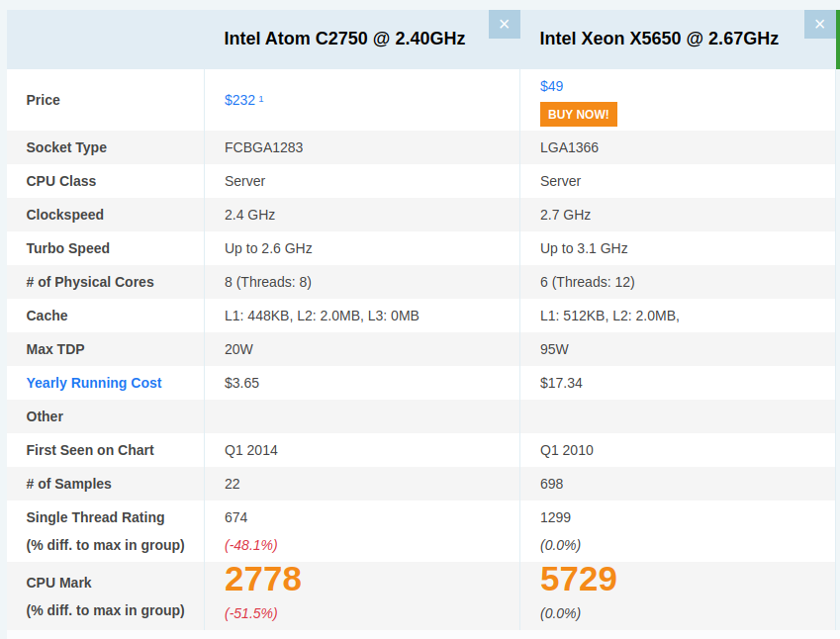
Task: Click the LGA1366 socket type value
Action: pyautogui.click(x=569, y=147)
